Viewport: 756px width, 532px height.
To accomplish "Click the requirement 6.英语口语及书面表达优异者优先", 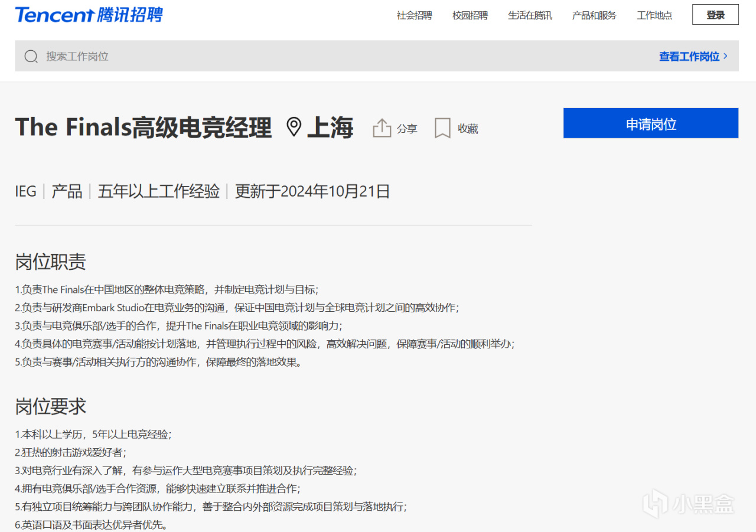I will click(x=92, y=524).
